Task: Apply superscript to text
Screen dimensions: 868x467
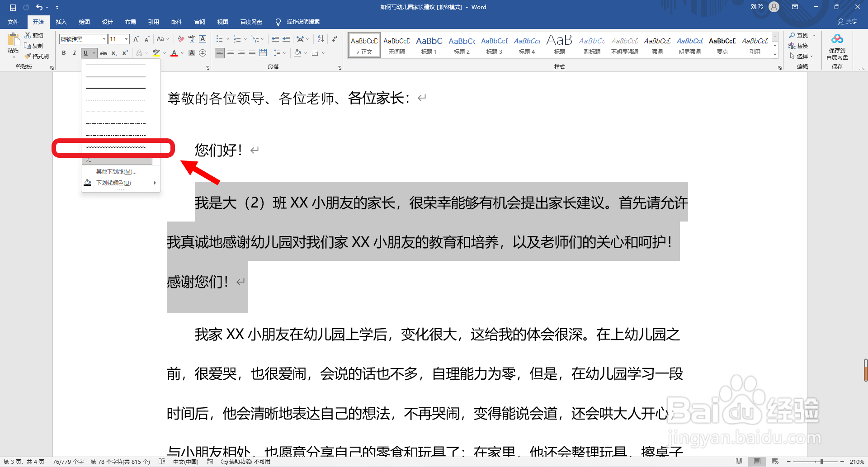Action: pos(125,53)
